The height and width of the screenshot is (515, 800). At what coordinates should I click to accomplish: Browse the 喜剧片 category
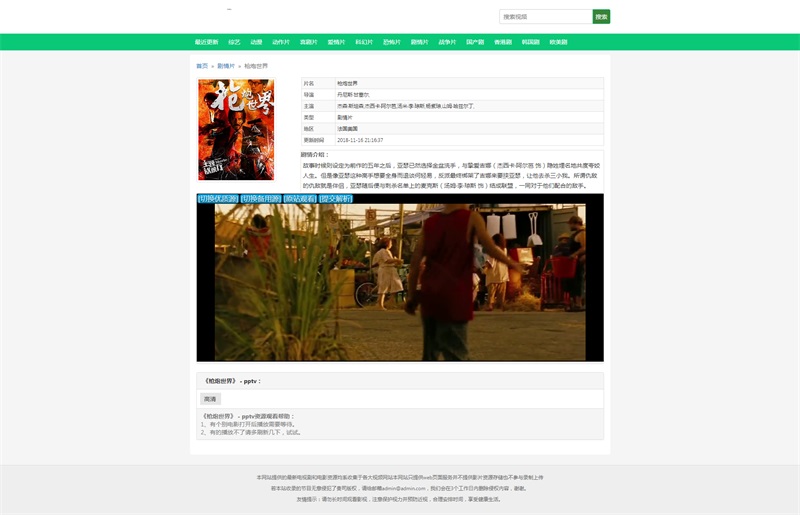(308, 42)
